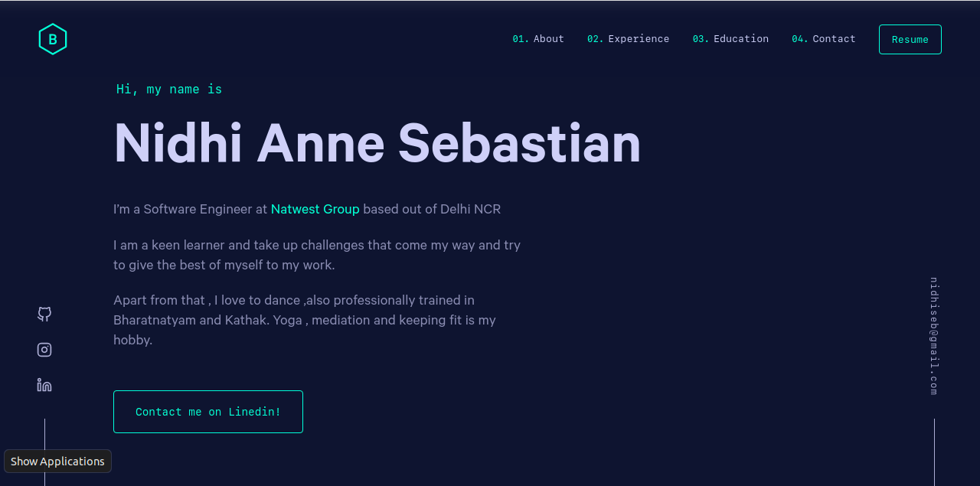Image resolution: width=980 pixels, height=486 pixels.
Task: Click the Bharatnatyam and Kathak dance paragraph
Action: click(x=305, y=320)
